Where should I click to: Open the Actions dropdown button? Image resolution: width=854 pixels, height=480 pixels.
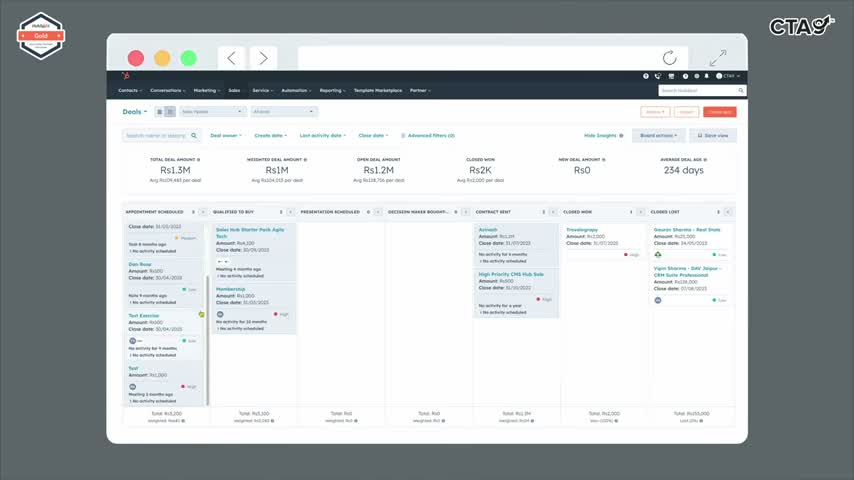(655, 112)
